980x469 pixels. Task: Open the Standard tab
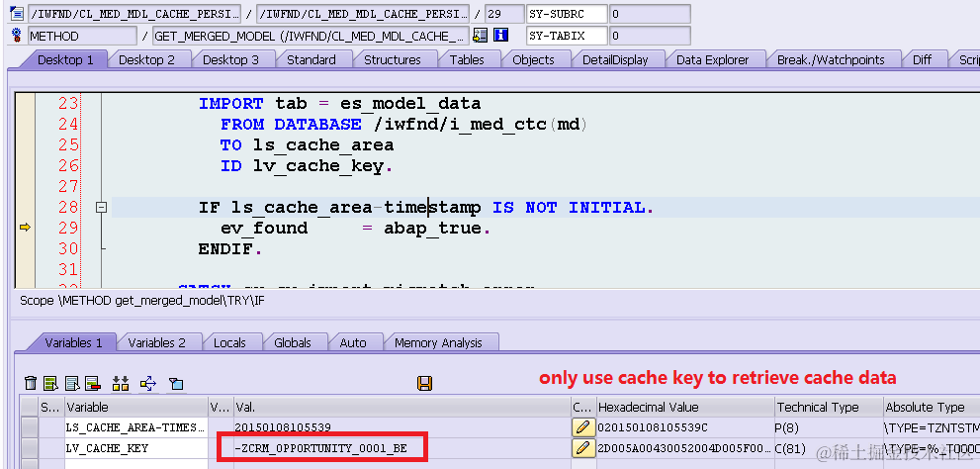tap(312, 60)
